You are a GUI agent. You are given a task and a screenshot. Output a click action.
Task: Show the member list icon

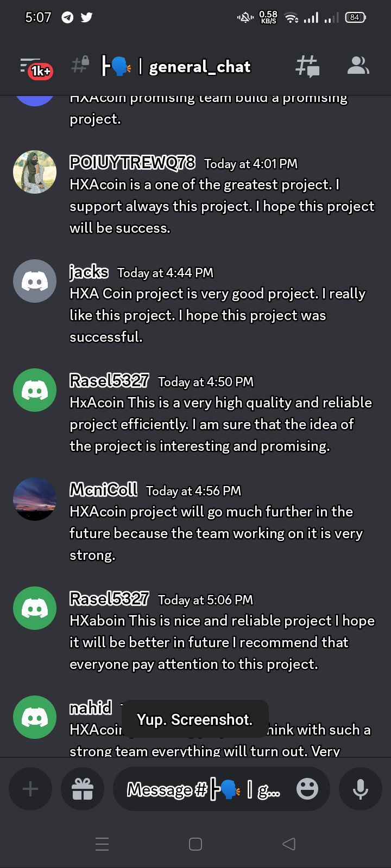click(x=358, y=66)
